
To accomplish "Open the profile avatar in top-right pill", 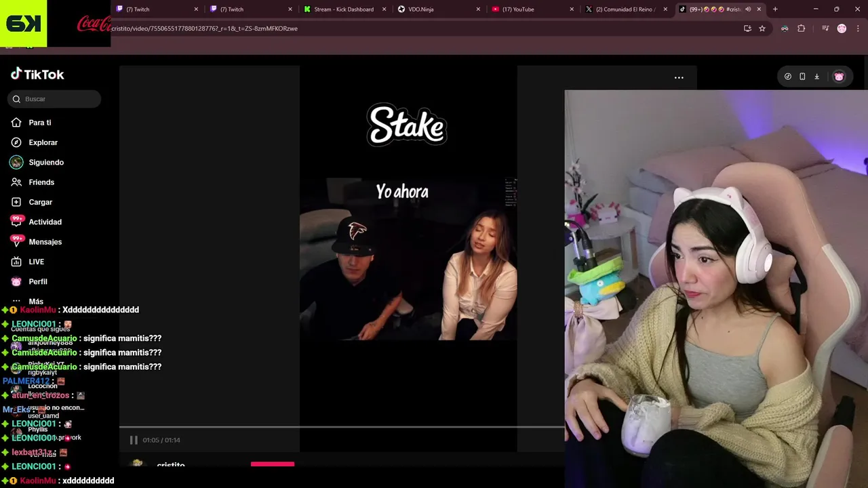I will pos(839,77).
